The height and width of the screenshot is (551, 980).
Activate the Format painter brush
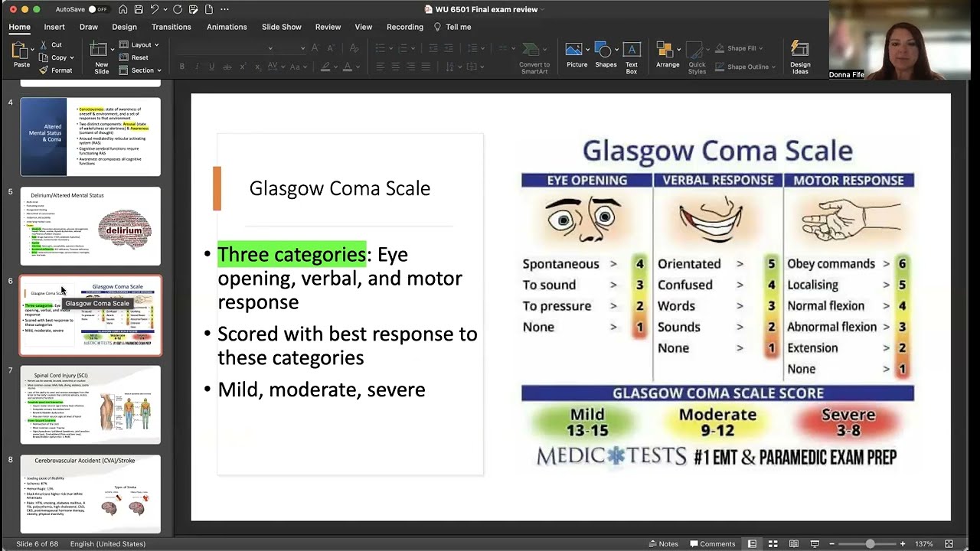[55, 70]
